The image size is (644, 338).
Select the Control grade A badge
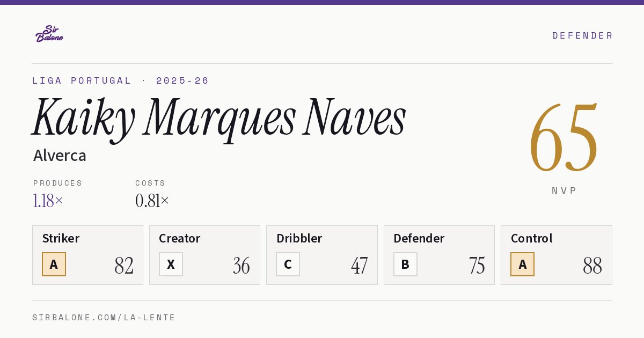tap(522, 264)
